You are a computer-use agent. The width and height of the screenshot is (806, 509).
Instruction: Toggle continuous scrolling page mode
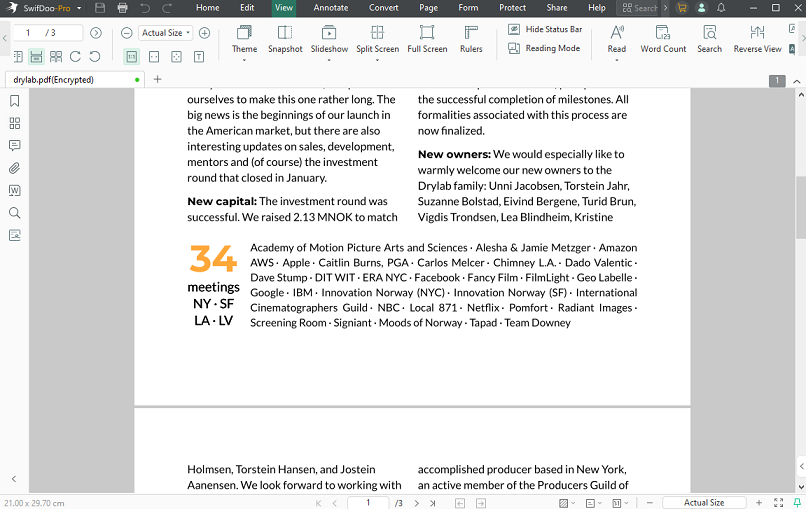tap(36, 57)
